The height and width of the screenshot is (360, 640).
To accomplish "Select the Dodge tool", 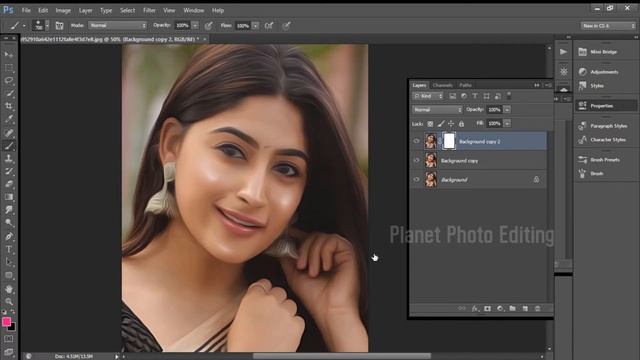I will click(9, 223).
